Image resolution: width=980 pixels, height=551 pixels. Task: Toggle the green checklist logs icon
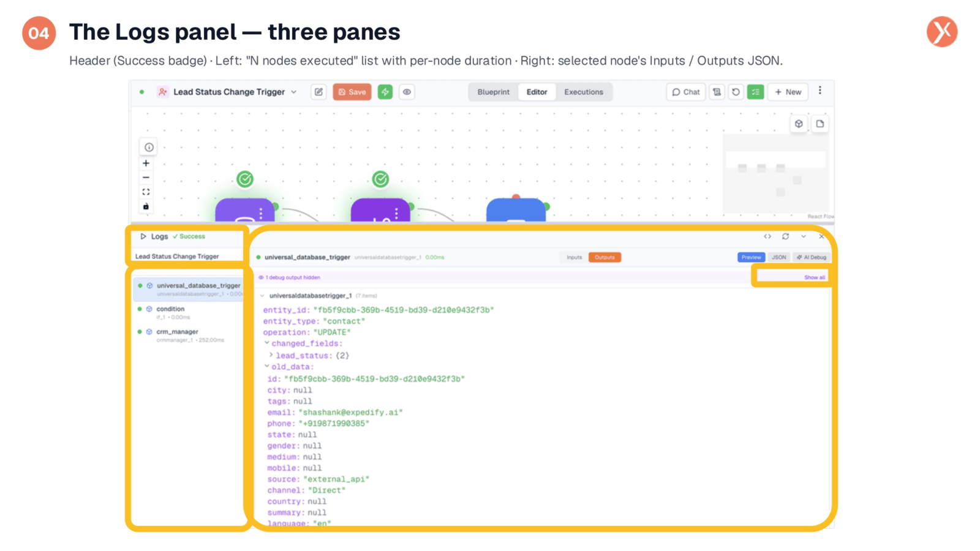click(755, 92)
